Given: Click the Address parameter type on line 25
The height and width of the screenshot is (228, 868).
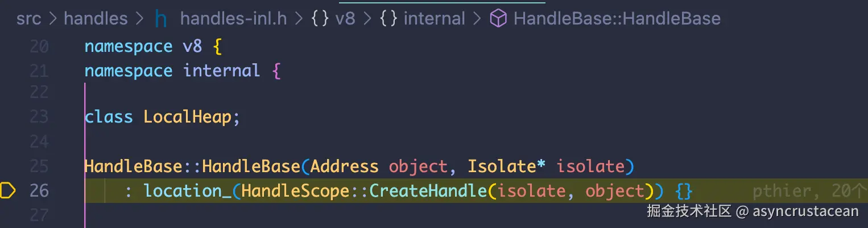Looking at the screenshot, I should pyautogui.click(x=344, y=166).
